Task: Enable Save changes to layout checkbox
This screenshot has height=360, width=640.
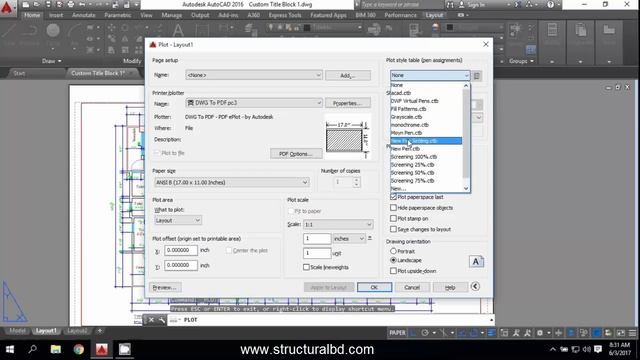Action: coord(393,229)
